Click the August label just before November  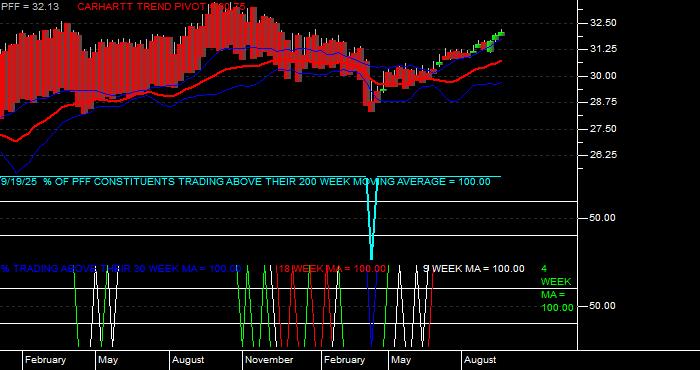pos(188,360)
